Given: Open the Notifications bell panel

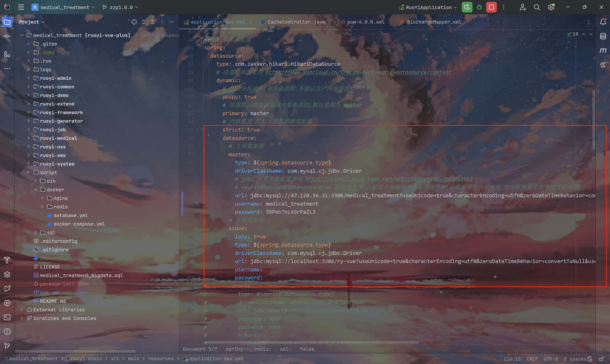Looking at the screenshot, I should (603, 22).
